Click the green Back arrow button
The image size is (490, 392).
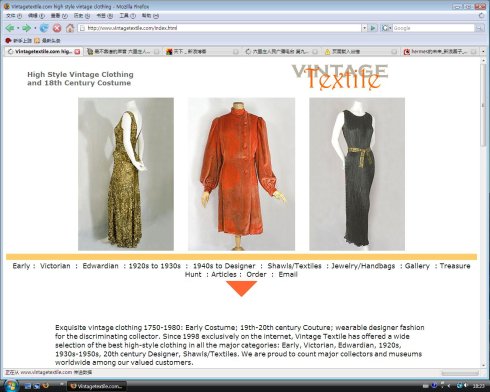coord(10,28)
